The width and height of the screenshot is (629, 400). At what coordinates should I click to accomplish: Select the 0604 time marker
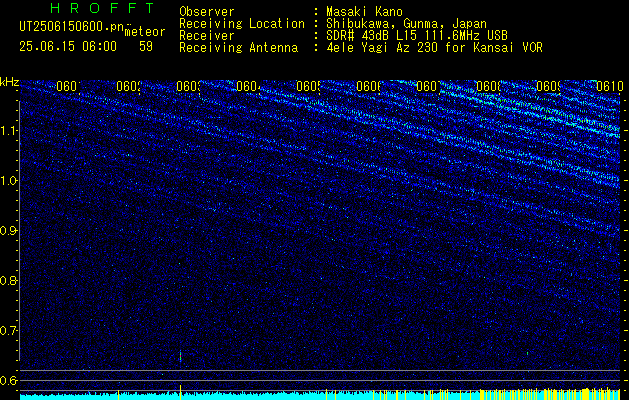click(x=249, y=86)
